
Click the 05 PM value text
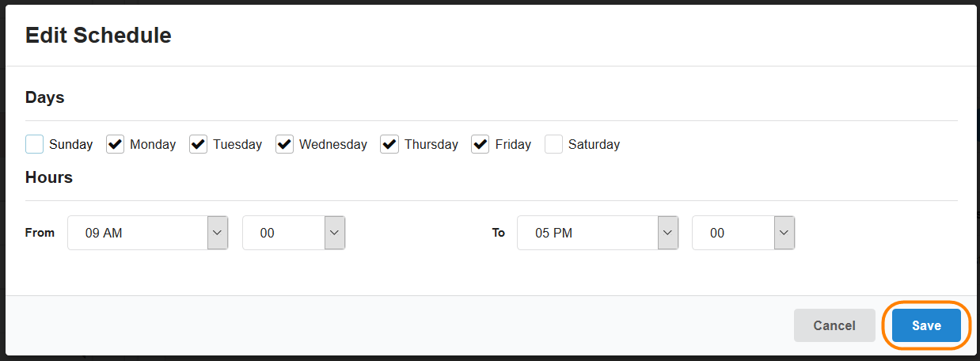pos(553,234)
